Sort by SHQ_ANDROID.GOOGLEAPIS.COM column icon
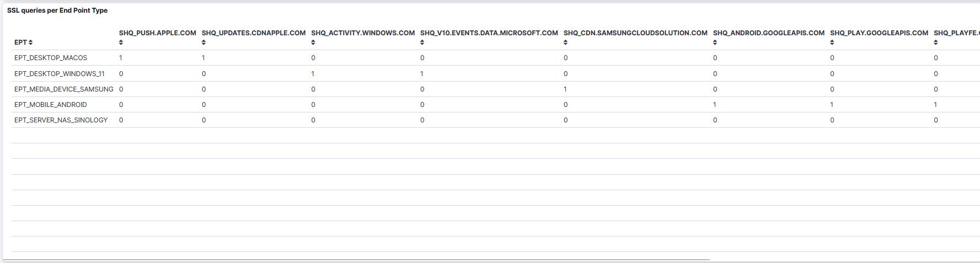The width and height of the screenshot is (980, 263). point(715,42)
